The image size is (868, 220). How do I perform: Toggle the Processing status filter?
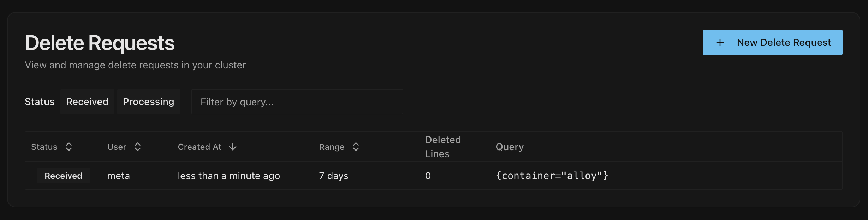click(148, 102)
